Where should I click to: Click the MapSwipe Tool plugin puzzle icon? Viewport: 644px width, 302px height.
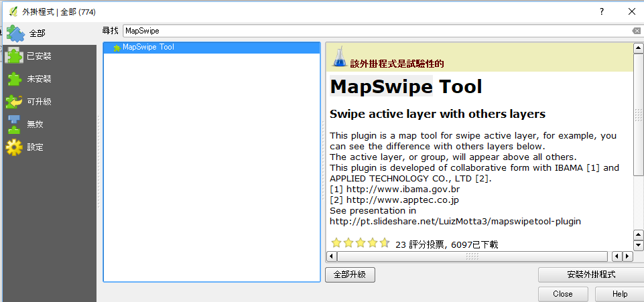(x=117, y=48)
